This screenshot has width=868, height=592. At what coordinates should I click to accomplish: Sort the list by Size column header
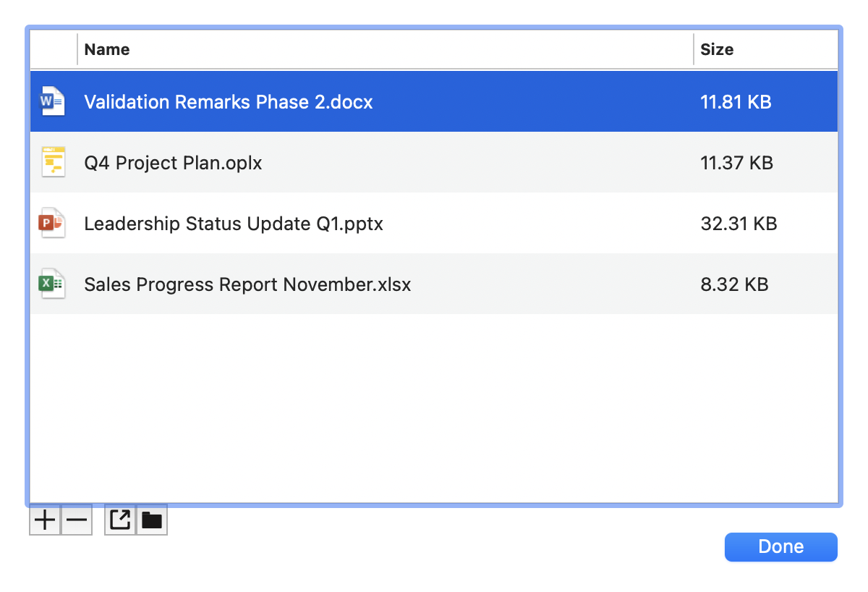[x=717, y=50]
